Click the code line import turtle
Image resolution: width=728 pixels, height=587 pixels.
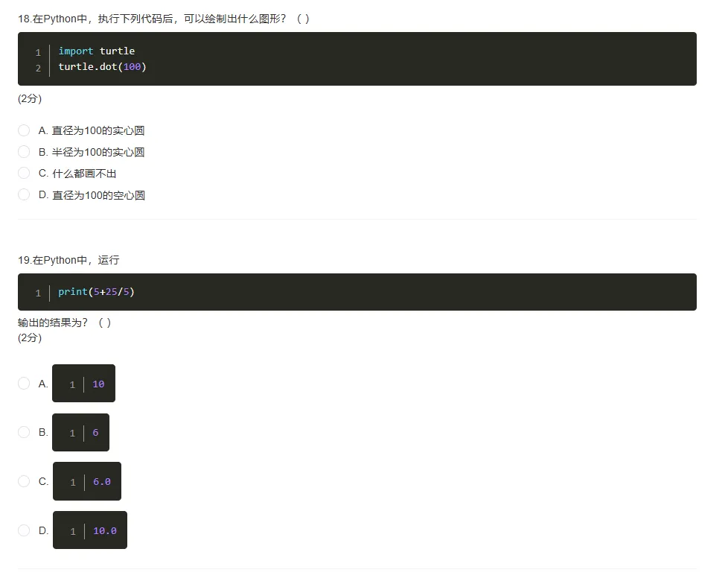tap(97, 51)
